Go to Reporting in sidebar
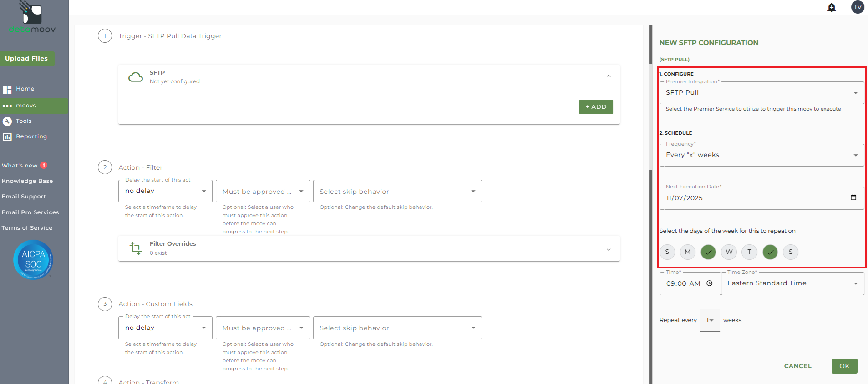 pyautogui.click(x=31, y=136)
